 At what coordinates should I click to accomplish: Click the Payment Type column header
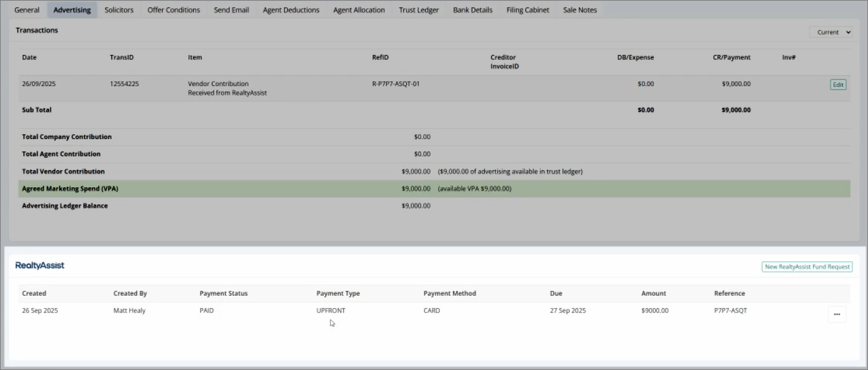pyautogui.click(x=338, y=293)
